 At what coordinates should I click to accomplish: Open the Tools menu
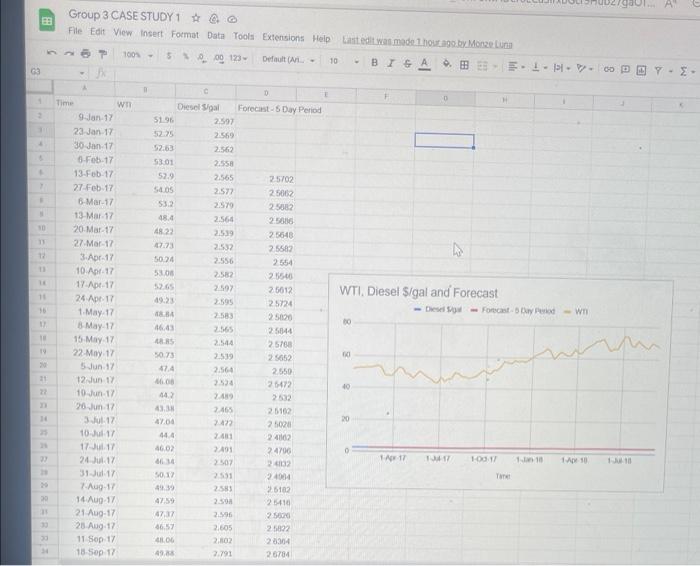(x=244, y=36)
